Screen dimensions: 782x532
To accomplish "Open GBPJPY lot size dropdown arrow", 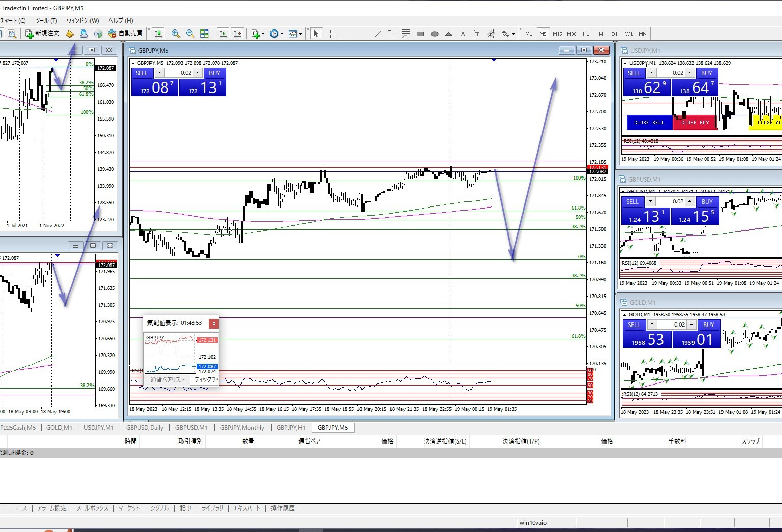I will (x=159, y=73).
